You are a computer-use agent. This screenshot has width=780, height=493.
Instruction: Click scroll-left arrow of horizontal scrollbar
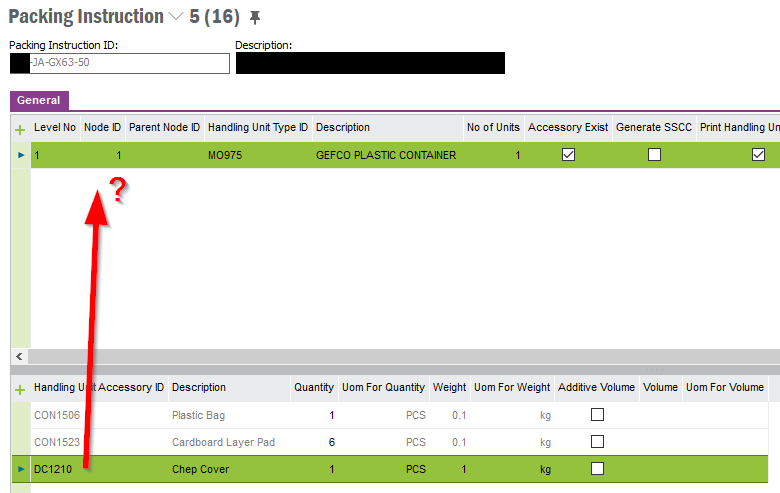19,356
